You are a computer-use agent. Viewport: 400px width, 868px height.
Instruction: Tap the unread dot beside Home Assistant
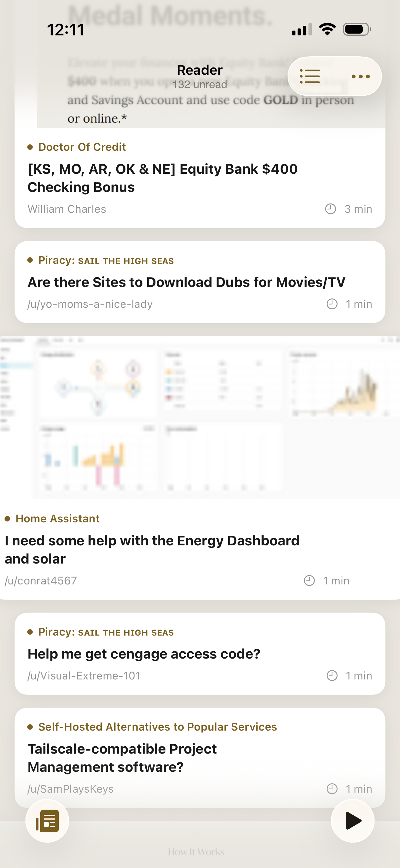coord(7,518)
